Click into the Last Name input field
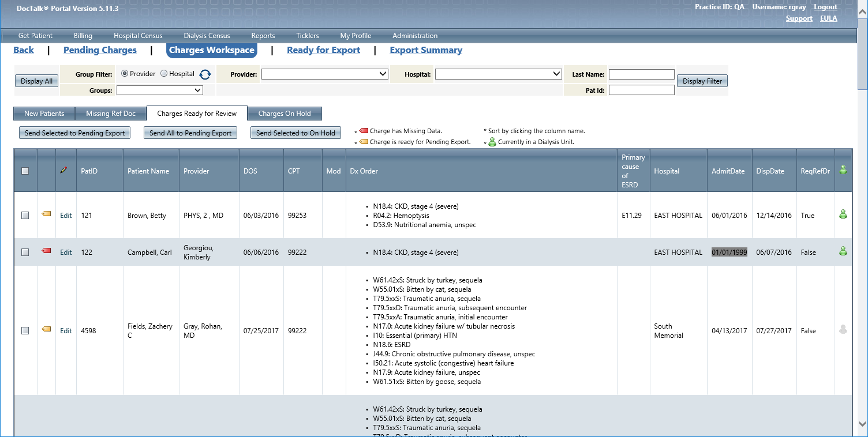 pos(641,74)
